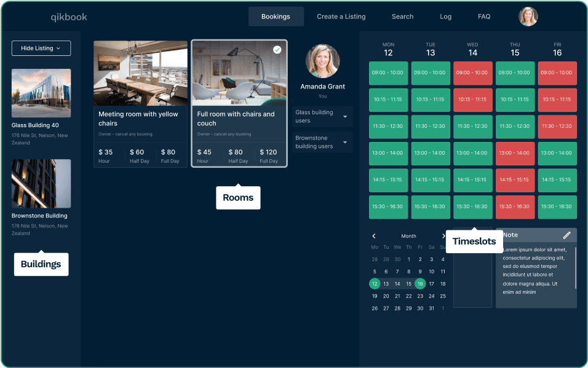This screenshot has width=588, height=368.
Task: Select Glass Building 40 thumbnail
Action: click(41, 93)
